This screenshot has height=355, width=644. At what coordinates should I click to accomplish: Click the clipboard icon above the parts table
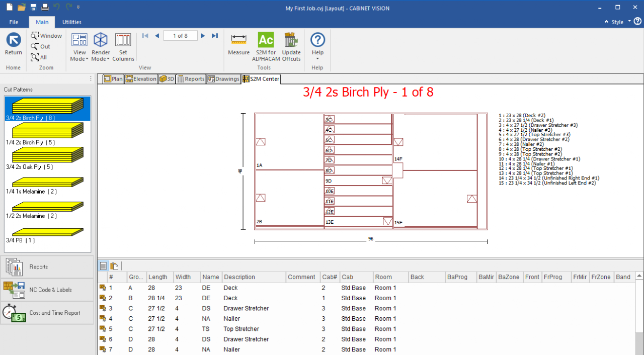115,266
